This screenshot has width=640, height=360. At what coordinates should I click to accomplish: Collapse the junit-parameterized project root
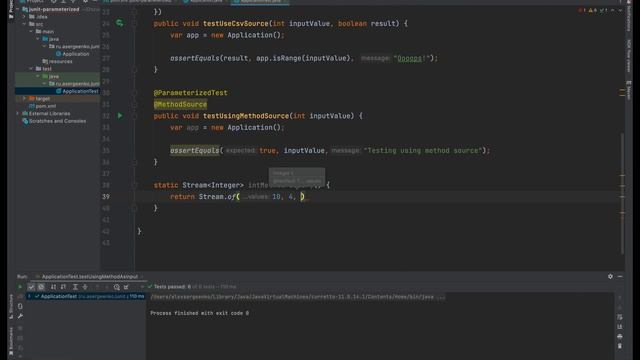18,9
